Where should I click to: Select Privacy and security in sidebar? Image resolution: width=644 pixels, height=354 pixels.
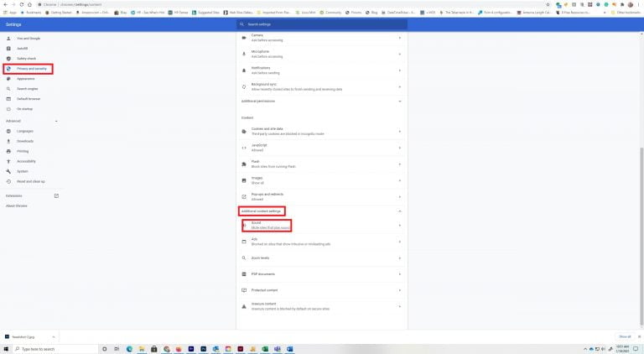click(32, 69)
